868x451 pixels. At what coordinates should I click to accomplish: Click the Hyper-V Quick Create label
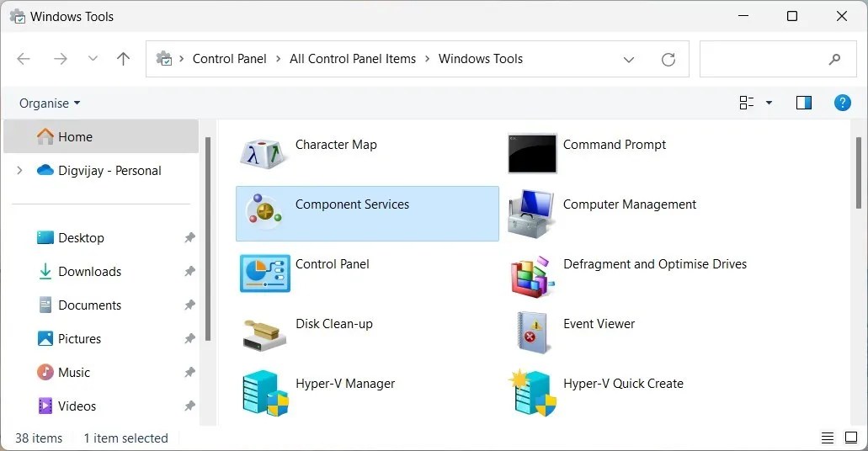click(x=623, y=384)
